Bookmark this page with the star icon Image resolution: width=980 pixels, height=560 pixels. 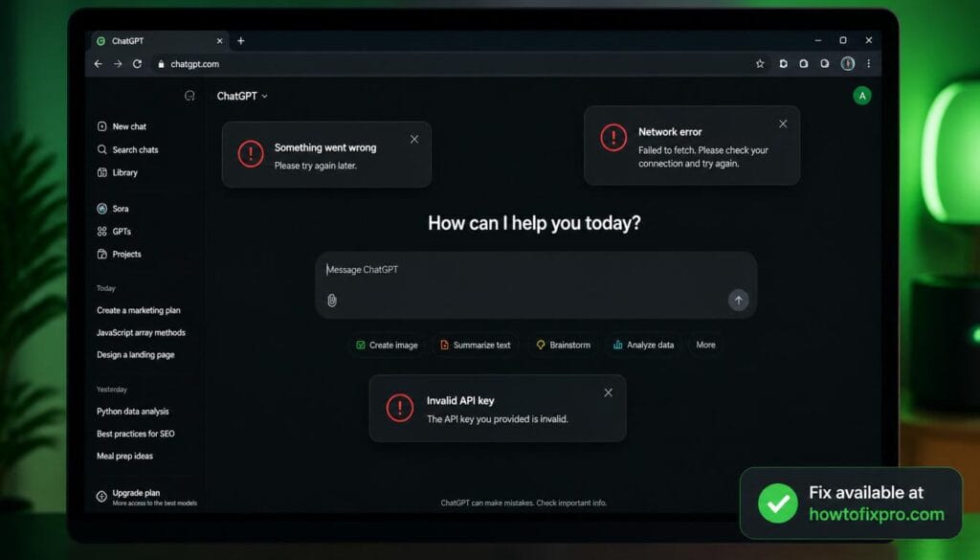tap(760, 64)
